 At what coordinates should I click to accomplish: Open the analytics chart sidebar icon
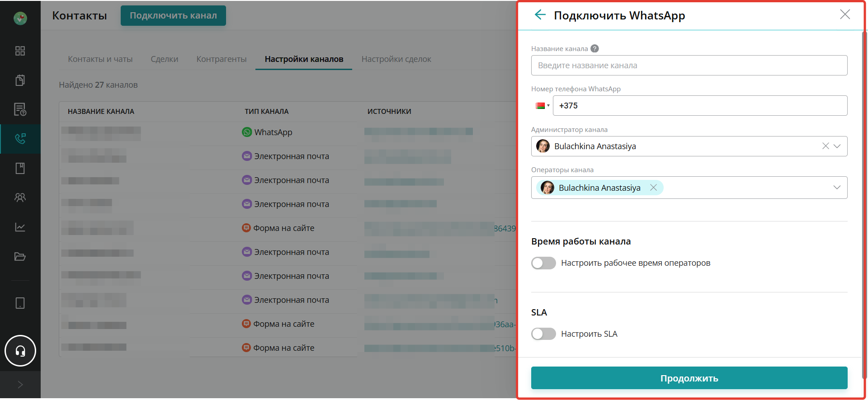(20, 227)
